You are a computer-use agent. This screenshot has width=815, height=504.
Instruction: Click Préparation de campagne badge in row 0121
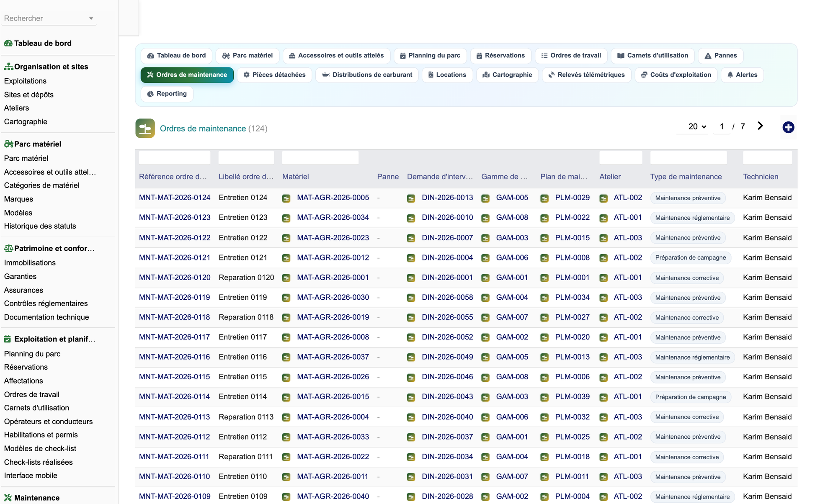tap(690, 258)
